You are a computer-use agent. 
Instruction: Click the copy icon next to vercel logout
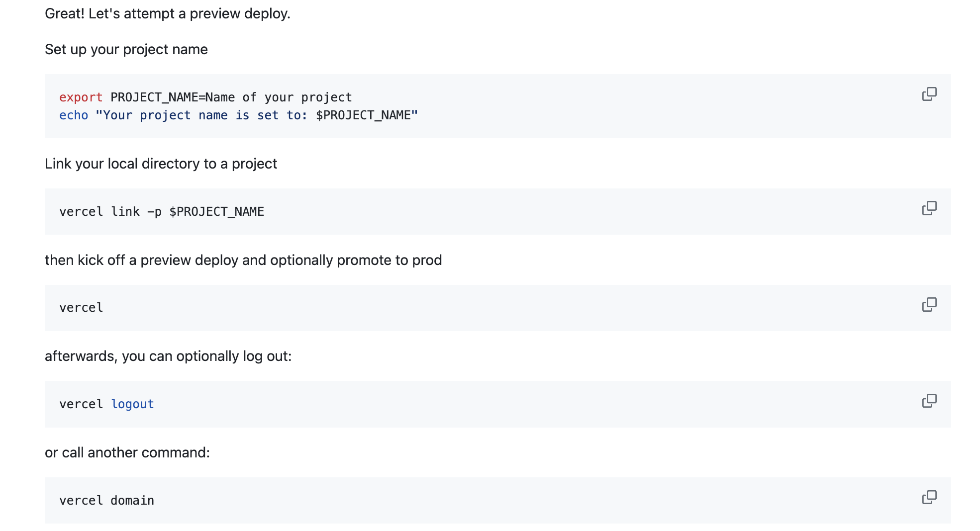[x=930, y=401]
